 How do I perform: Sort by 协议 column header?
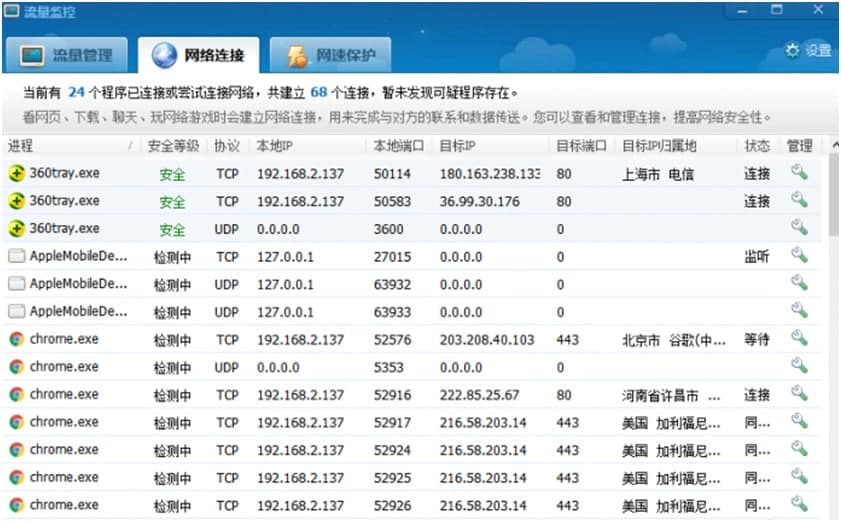click(x=227, y=146)
